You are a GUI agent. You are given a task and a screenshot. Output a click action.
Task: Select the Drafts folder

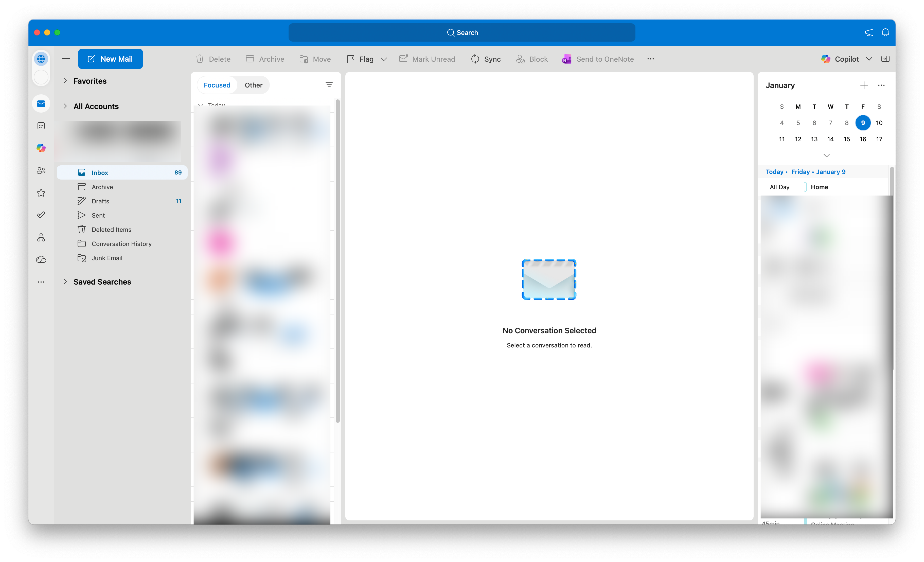click(x=100, y=201)
